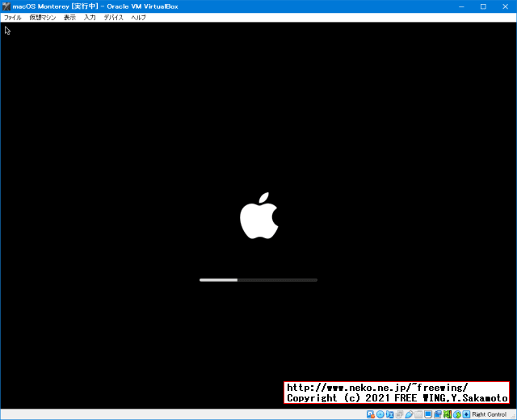Open the ファイル menu
The image size is (517, 420).
coord(13,18)
